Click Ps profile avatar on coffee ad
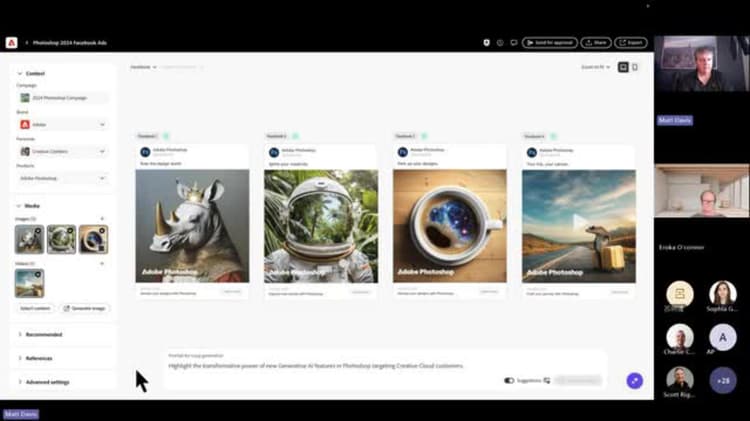750x421 pixels. [403, 152]
